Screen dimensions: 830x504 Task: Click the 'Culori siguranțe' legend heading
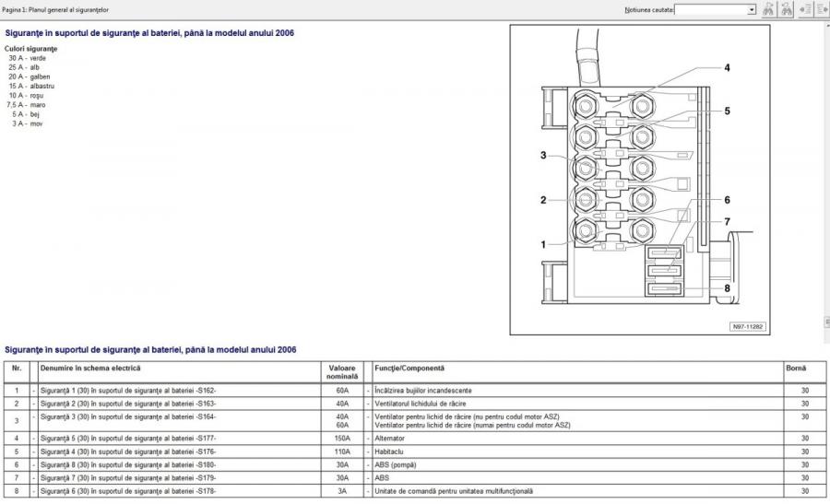click(x=30, y=48)
